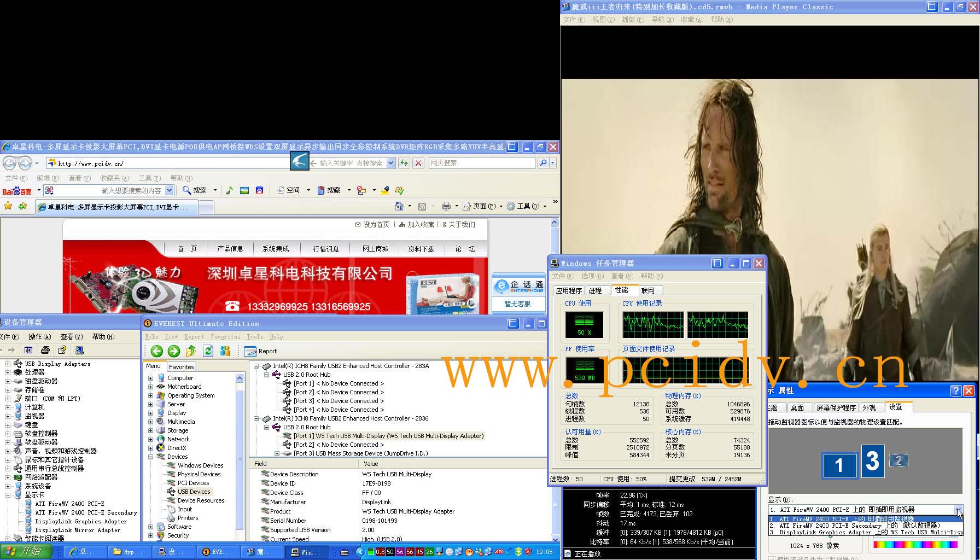Screen dimensions: 980x560
Task: Click the Home icon in IE command bar
Action: point(399,206)
